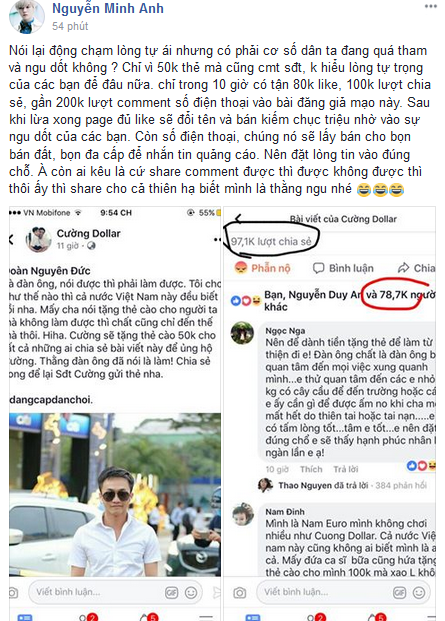Reply to Ngọc Nga's comment with Trả lời

click(346, 469)
